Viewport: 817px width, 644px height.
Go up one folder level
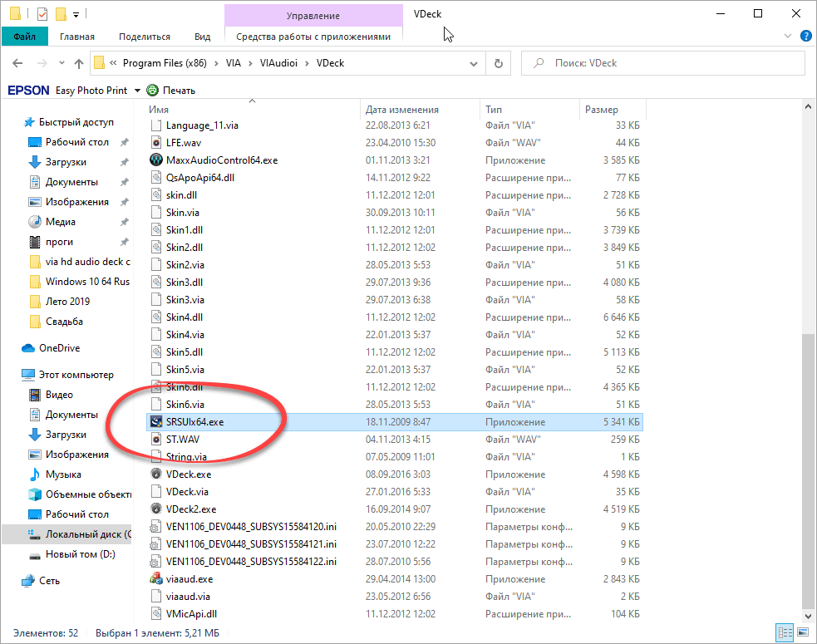coord(79,63)
